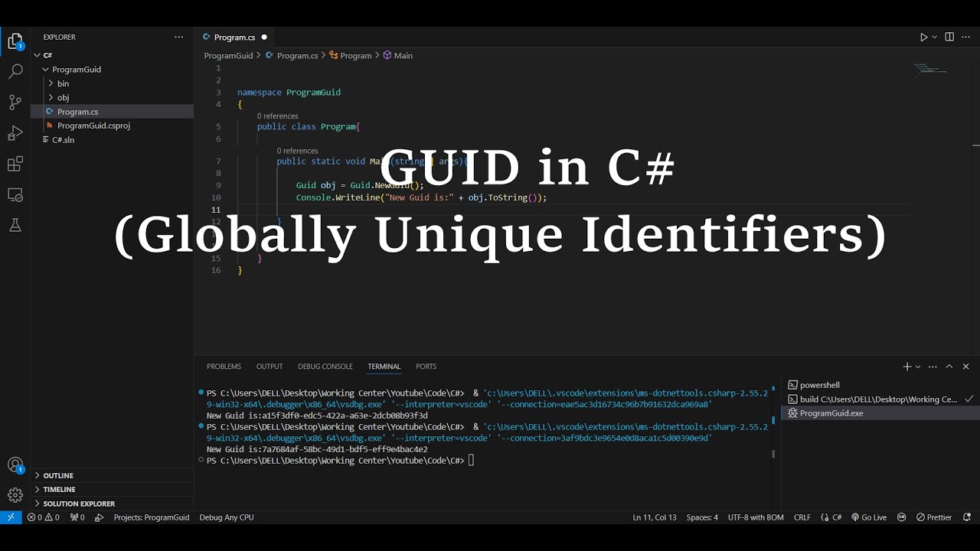Click Go Live in the status bar
980x551 pixels.
868,517
